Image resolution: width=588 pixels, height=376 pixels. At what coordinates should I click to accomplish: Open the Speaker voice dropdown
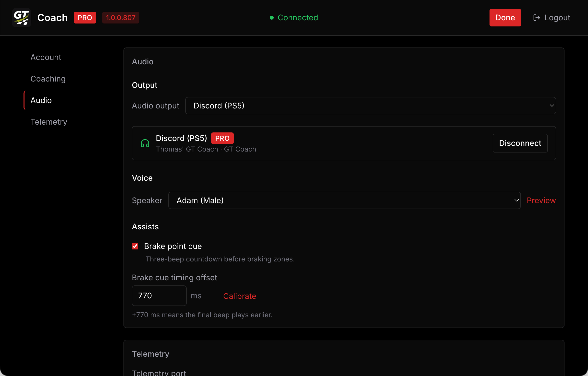(x=344, y=200)
